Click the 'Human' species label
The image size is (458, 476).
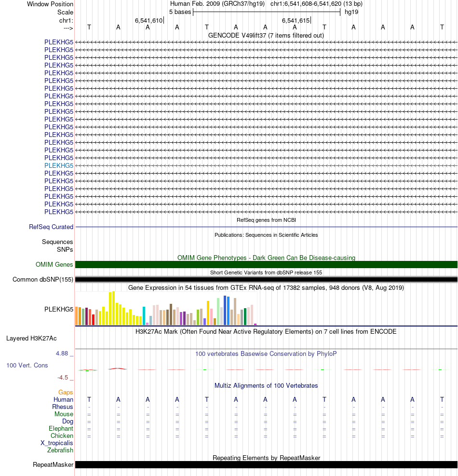[x=64, y=399]
